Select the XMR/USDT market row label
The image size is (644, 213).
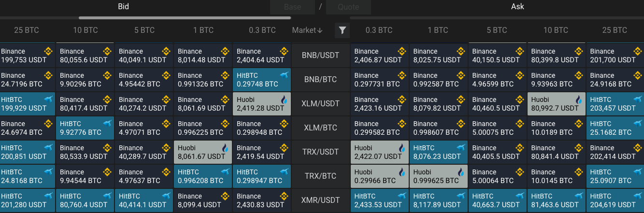320,200
